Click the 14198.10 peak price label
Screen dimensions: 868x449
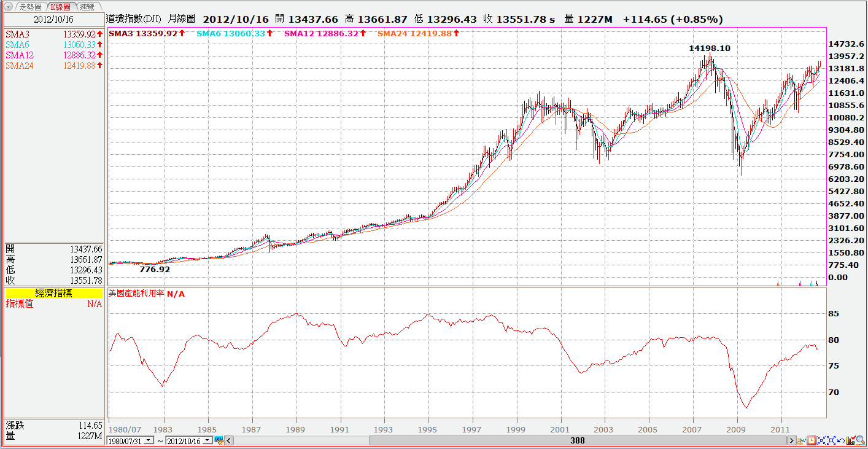pos(710,47)
